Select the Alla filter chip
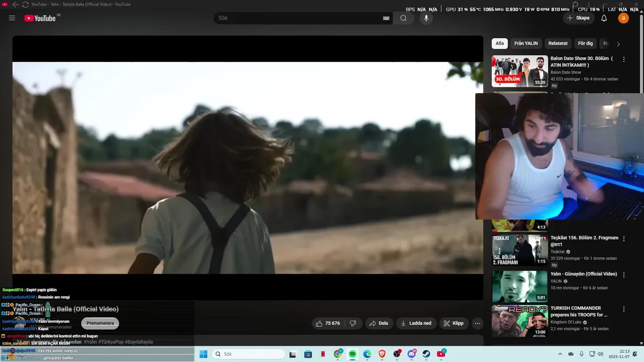644x362 pixels. point(500,44)
